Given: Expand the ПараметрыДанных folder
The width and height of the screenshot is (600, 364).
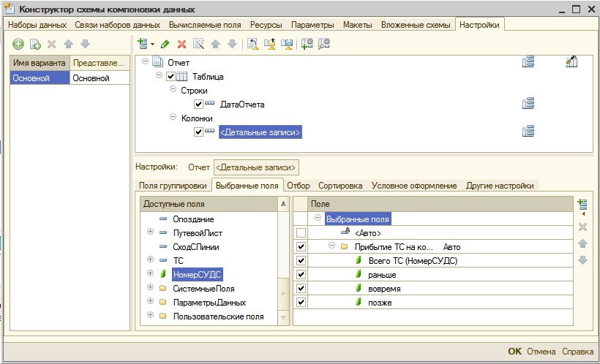Looking at the screenshot, I should click(x=151, y=301).
